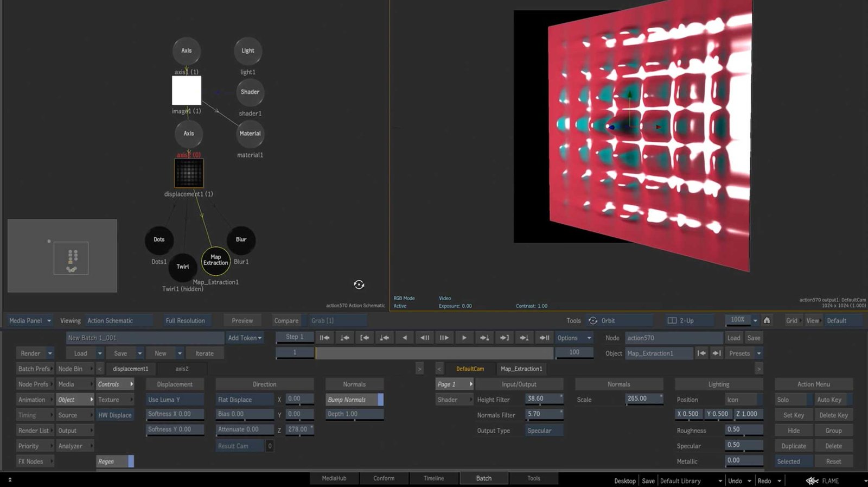The height and width of the screenshot is (487, 868).
Task: Click the Iterate button
Action: tap(205, 353)
